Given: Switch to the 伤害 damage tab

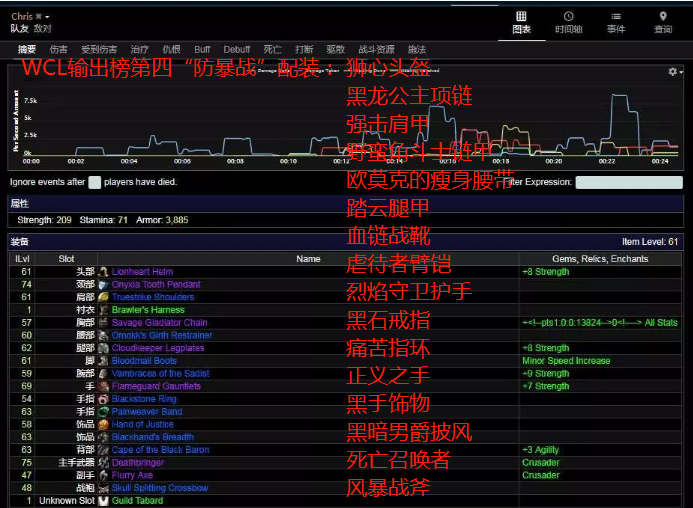Looking at the screenshot, I should click(59, 50).
